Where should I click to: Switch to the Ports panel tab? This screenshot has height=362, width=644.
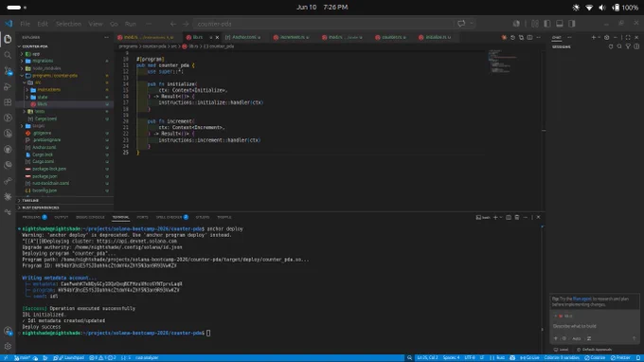coord(142,217)
